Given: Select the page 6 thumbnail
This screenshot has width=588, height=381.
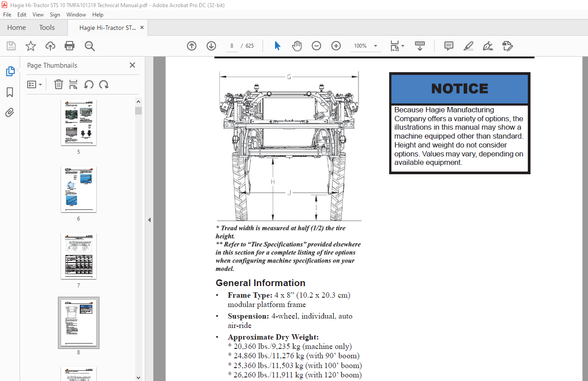Looking at the screenshot, I should 78,189.
